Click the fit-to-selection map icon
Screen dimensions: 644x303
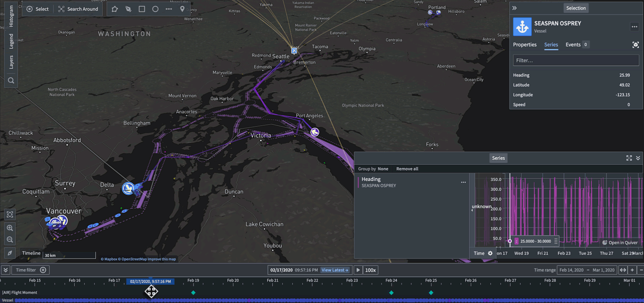pos(10,214)
